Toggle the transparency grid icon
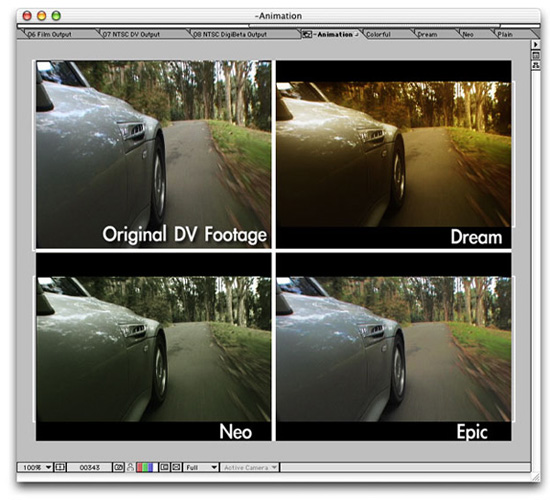Image resolution: width=550 pixels, height=500 pixels. (176, 467)
